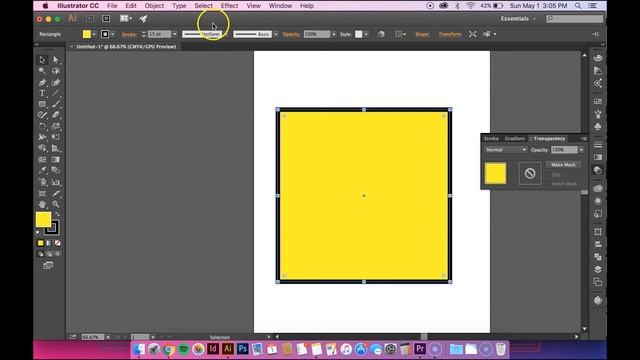Enable Draw Behind mode

[49, 254]
